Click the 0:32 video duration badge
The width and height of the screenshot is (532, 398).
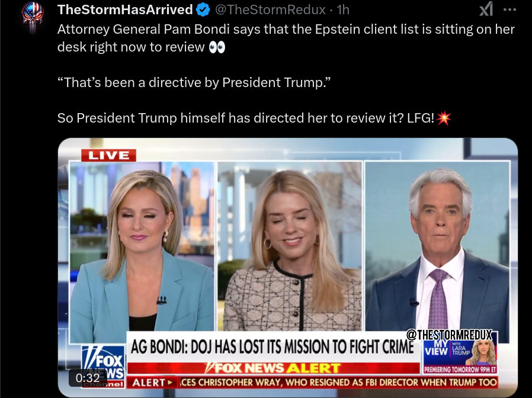88,378
